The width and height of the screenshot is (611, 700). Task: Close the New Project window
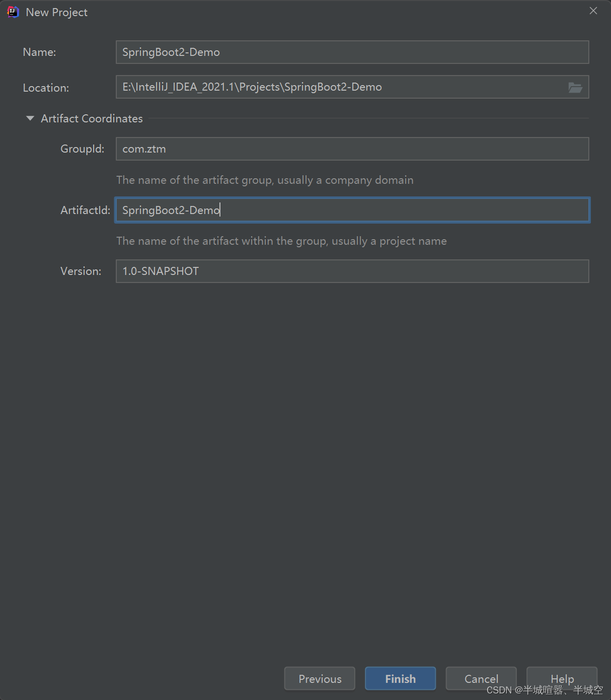[x=593, y=11]
